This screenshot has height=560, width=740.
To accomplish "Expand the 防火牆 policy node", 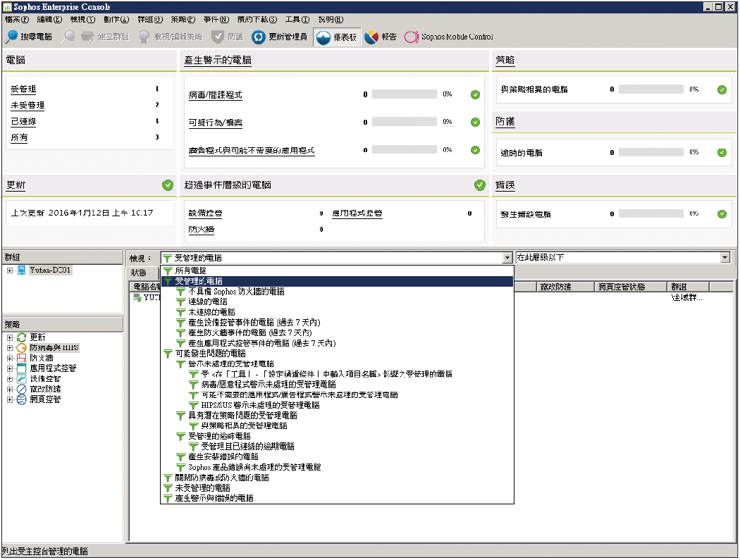I will (x=10, y=359).
